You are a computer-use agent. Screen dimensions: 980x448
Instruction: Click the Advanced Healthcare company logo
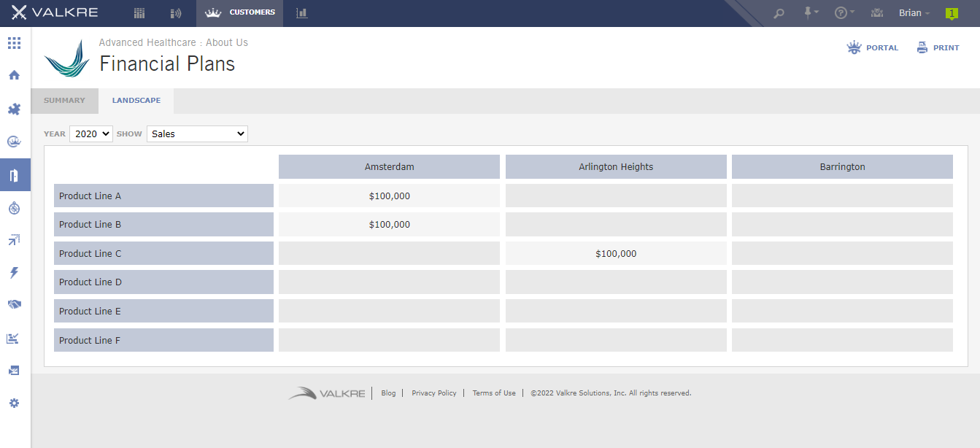pos(67,58)
